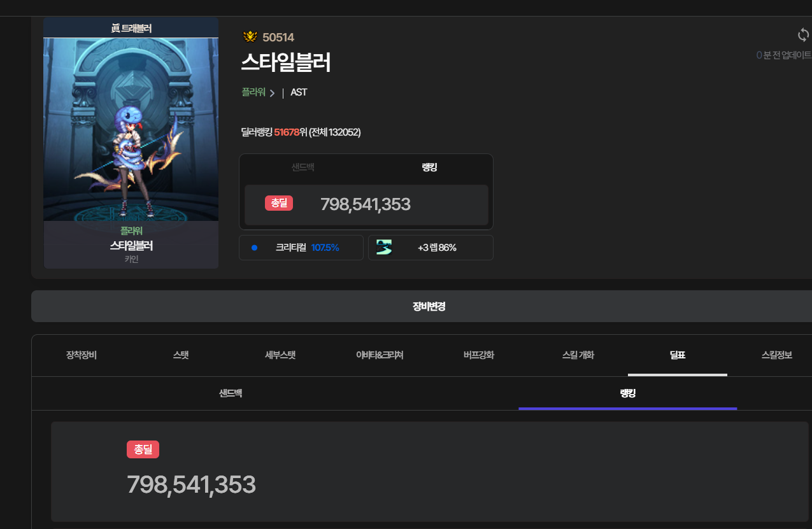Screen dimensions: 812x529
Task: Go to the 스탯 tab
Action: pyautogui.click(x=181, y=355)
